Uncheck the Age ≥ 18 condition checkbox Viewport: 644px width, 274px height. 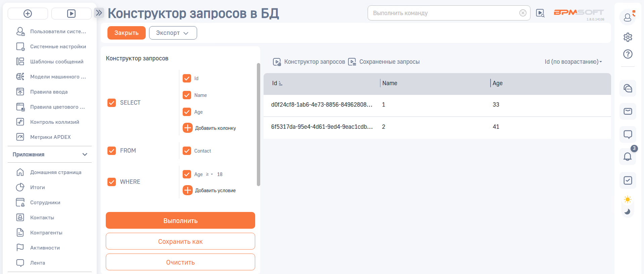[x=187, y=174]
